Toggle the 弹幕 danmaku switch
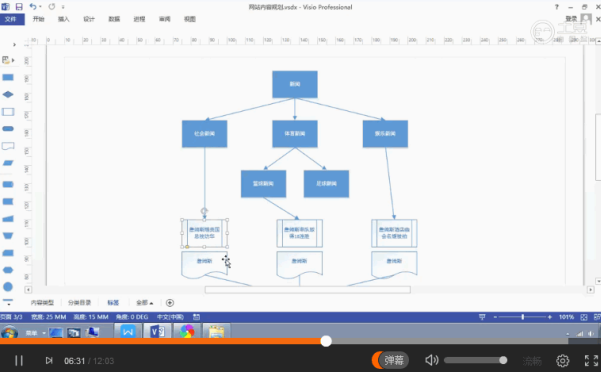Screen dimensions: 601x372 [390, 360]
